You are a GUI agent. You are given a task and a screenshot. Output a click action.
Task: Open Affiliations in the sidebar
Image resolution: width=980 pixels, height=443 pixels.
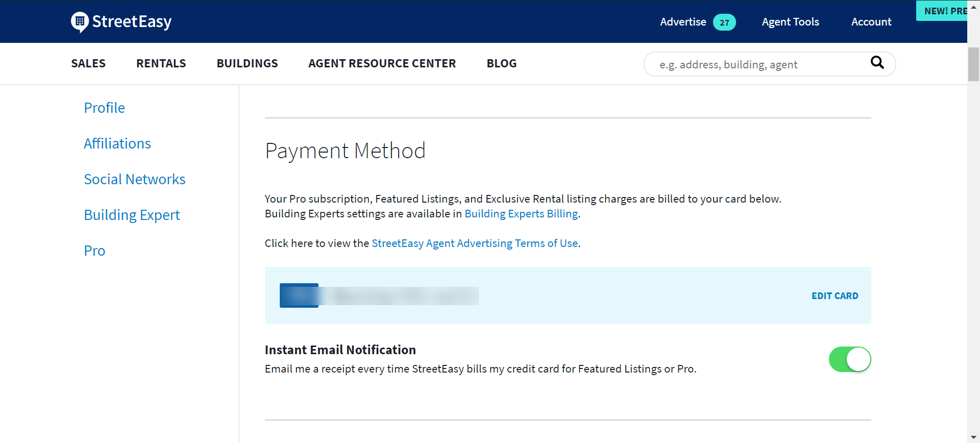click(x=117, y=143)
